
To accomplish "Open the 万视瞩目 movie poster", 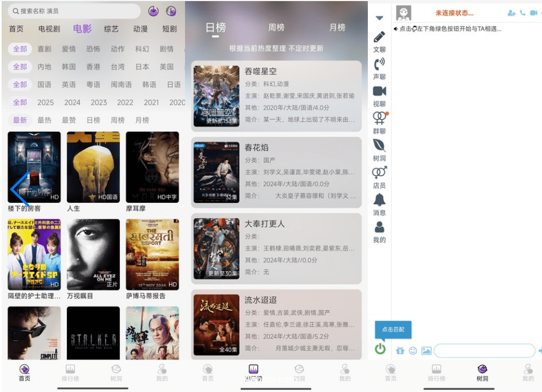I will click(93, 254).
